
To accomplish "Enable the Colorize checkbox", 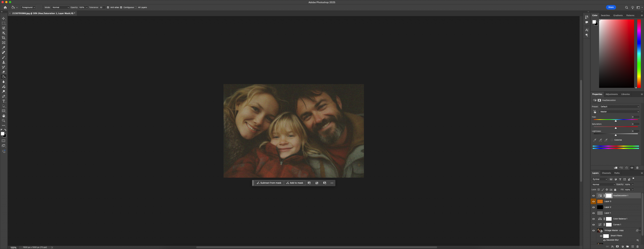I will tap(612, 140).
